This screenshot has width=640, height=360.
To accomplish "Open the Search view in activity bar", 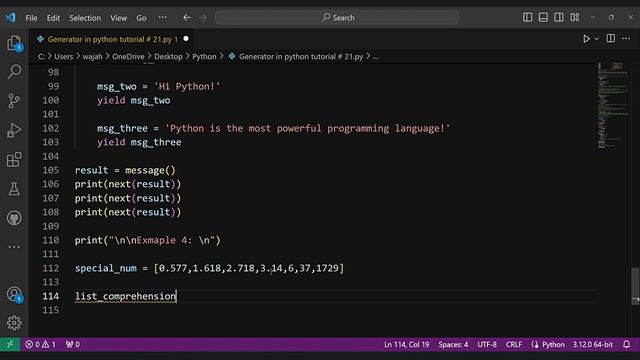I will [x=14, y=71].
